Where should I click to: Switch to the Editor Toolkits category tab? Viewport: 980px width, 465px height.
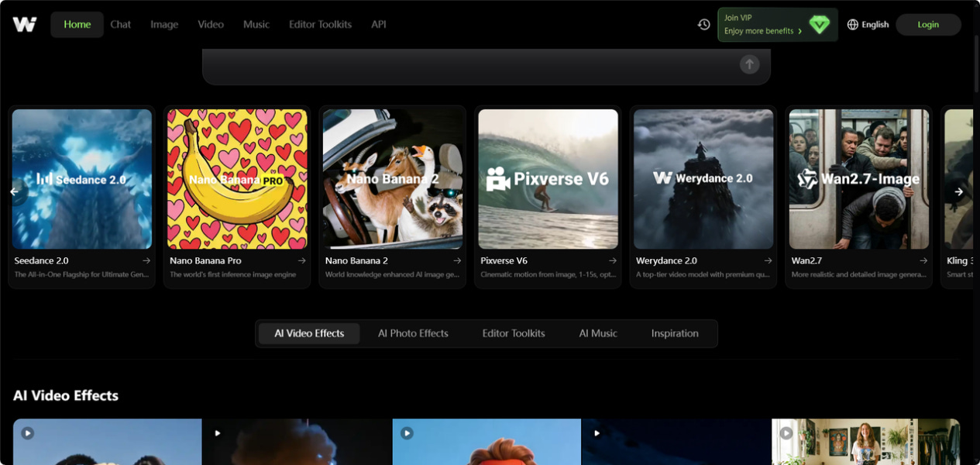[x=514, y=334]
